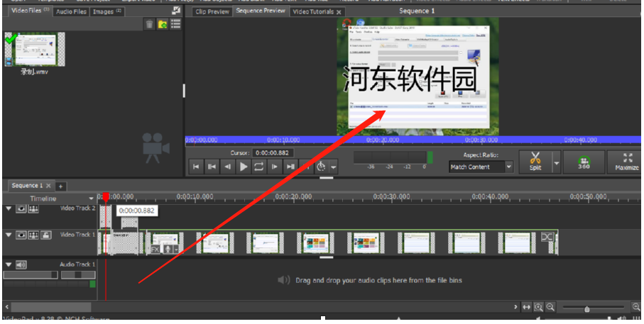
Task: Expand playback speed dropdown arrow
Action: [x=333, y=167]
